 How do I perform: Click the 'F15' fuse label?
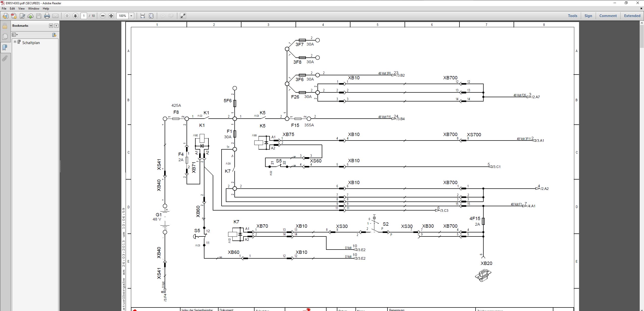click(295, 125)
